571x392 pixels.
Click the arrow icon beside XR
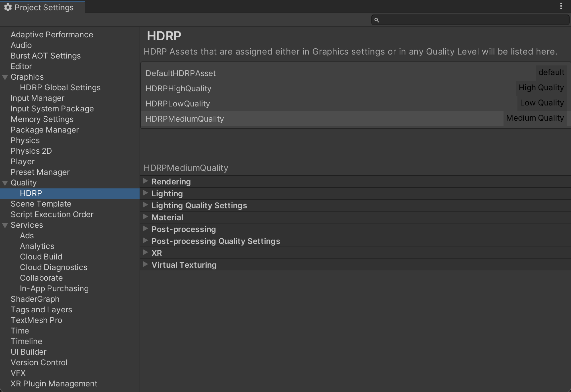[146, 253]
